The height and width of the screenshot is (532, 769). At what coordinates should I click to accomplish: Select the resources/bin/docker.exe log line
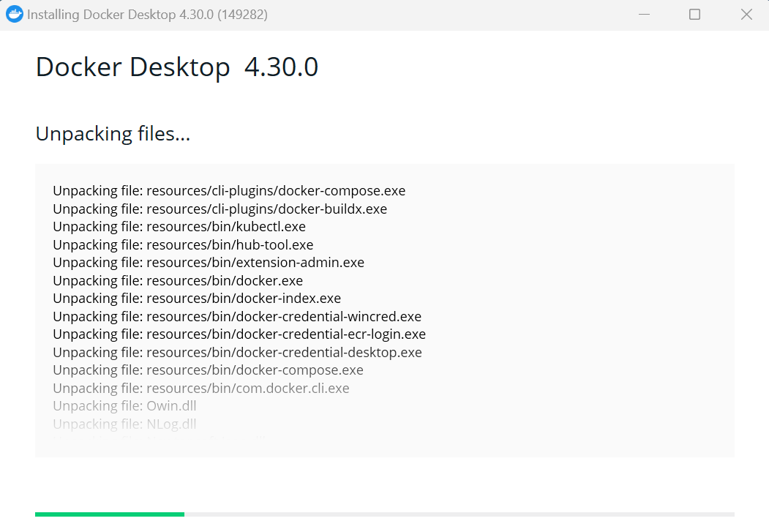pos(178,280)
